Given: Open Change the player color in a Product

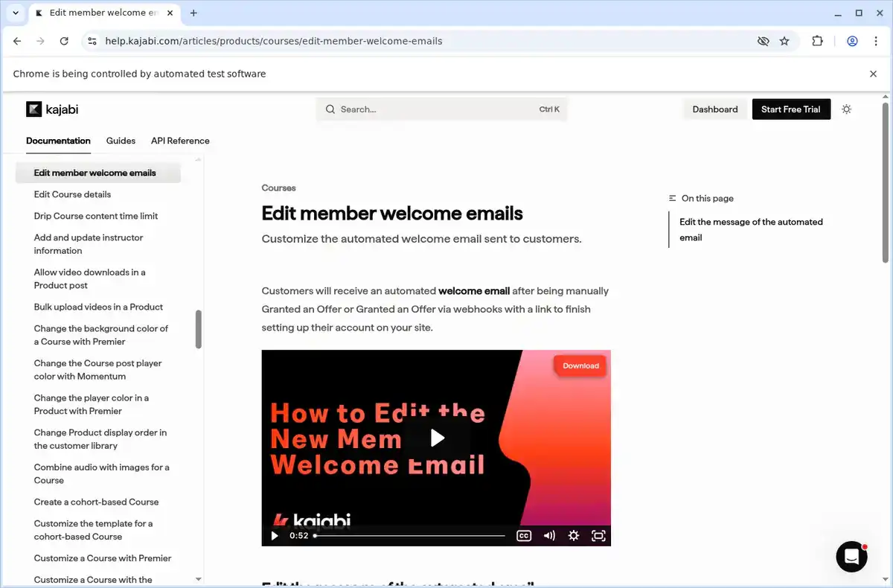Looking at the screenshot, I should [92, 404].
